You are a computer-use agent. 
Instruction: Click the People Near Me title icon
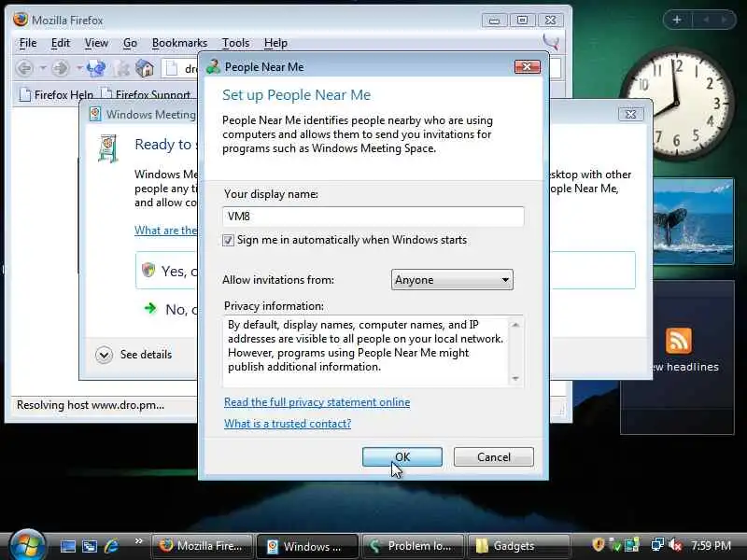(x=213, y=66)
